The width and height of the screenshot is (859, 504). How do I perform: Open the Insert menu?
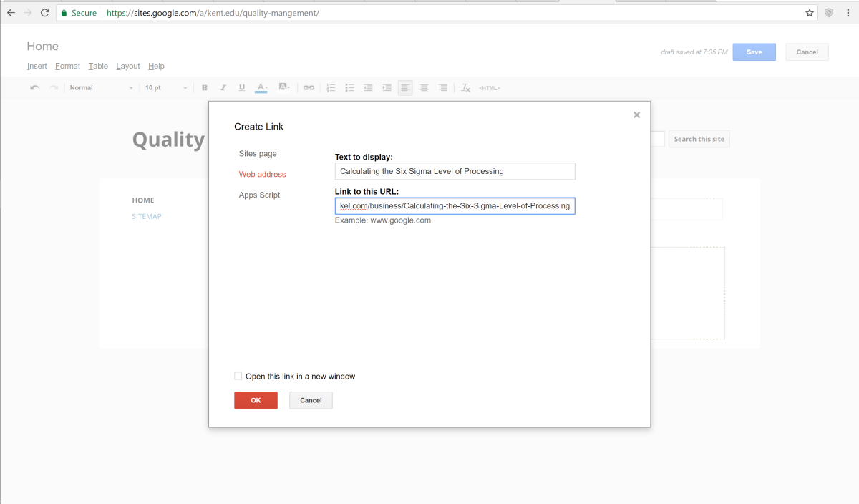37,66
